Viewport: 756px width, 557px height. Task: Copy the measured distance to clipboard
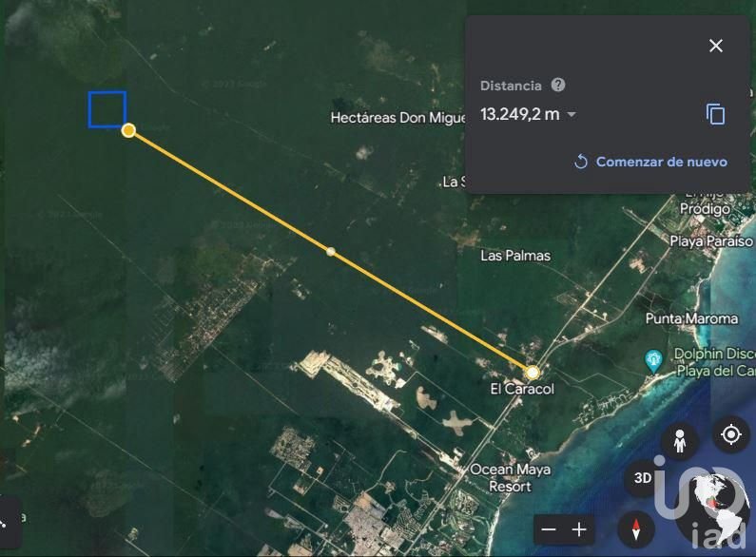[715, 114]
